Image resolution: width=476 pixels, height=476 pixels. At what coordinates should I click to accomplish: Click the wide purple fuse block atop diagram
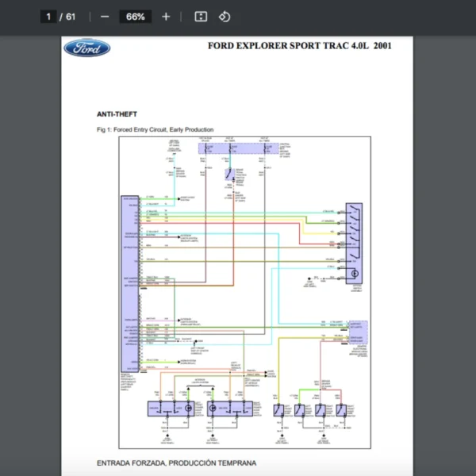click(x=237, y=148)
